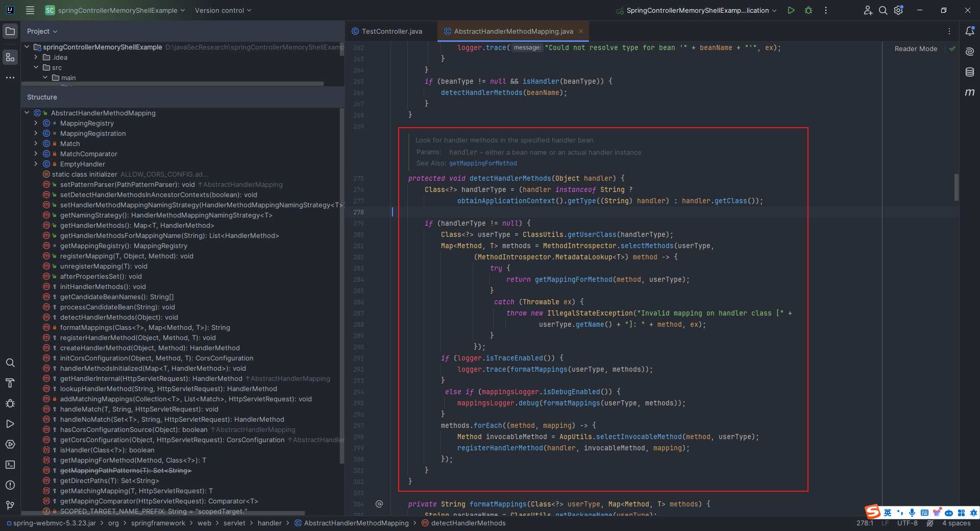The height and width of the screenshot is (531, 980).
Task: Open Version control dropdown
Action: point(223,10)
